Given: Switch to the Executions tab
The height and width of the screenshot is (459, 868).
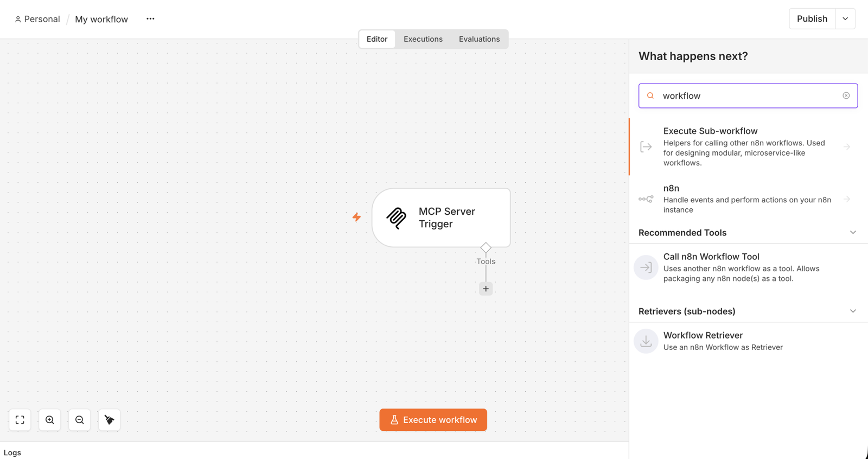Looking at the screenshot, I should [x=423, y=39].
